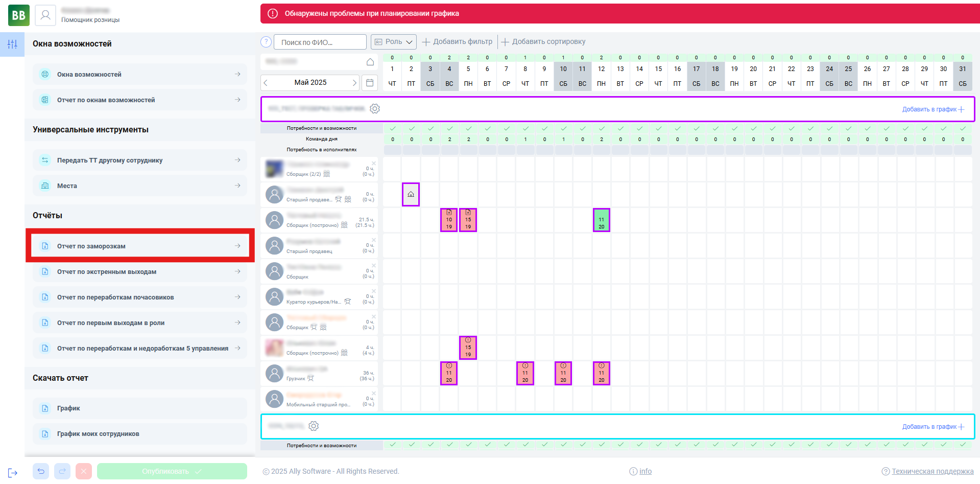Screen dimensions: 980x484
Task: Click the red discard changes button
Action: [84, 471]
